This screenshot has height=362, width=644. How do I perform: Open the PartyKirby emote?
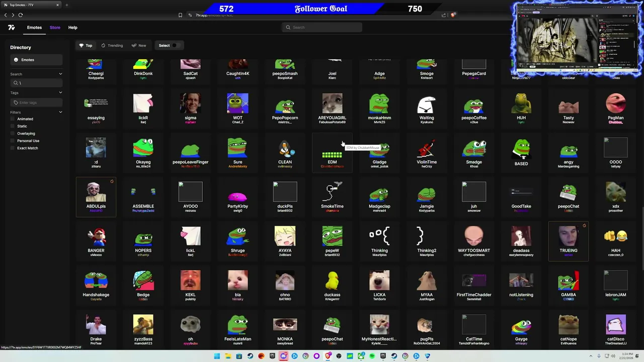click(237, 197)
